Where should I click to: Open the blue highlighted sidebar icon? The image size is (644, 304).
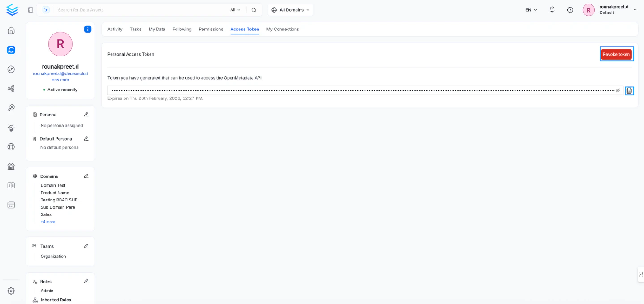11,50
